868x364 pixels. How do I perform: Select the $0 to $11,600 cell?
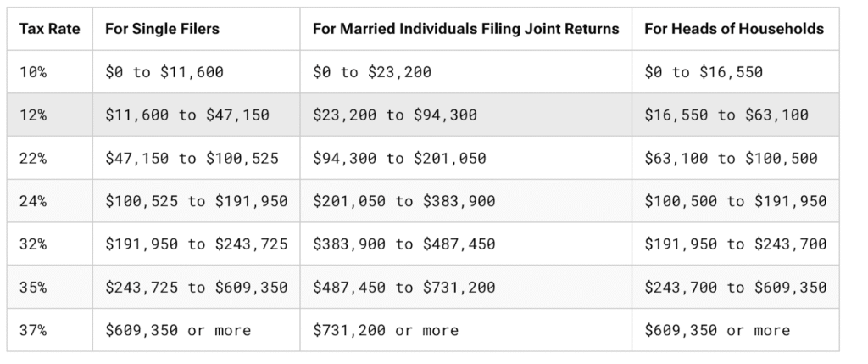click(x=164, y=72)
